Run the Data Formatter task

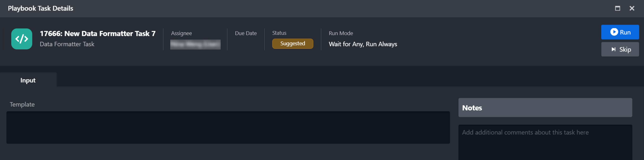[x=620, y=32]
